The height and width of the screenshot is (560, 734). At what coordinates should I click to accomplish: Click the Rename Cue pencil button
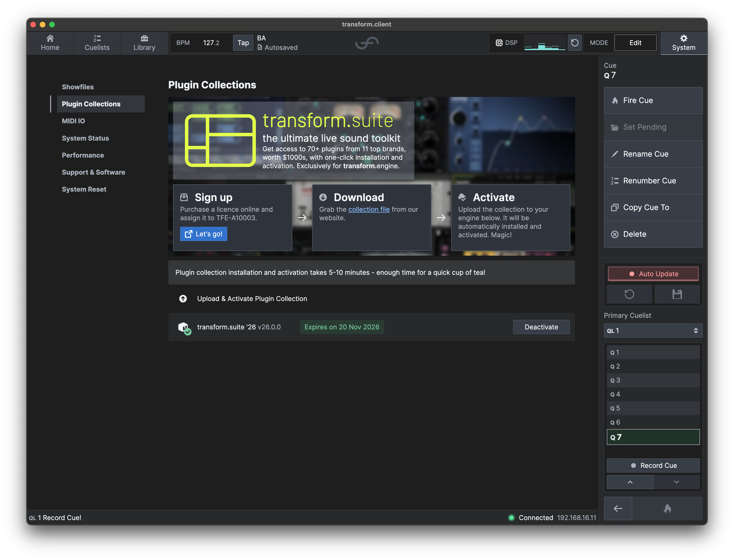pos(653,154)
